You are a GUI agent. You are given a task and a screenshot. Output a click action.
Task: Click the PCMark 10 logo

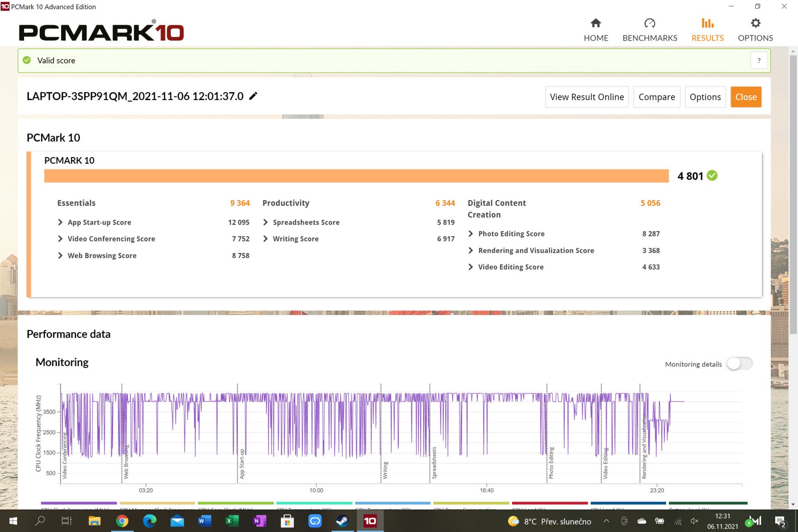coord(101,31)
